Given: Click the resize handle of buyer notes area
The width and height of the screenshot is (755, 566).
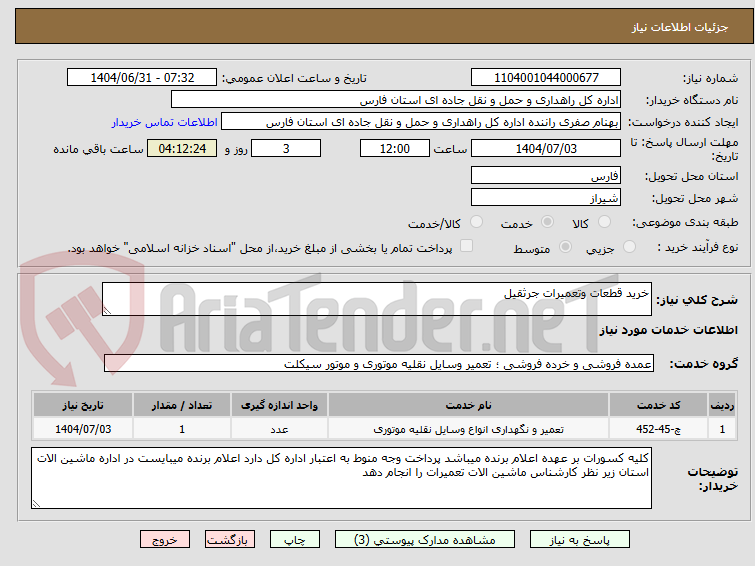Looking at the screenshot, I should tap(37, 503).
